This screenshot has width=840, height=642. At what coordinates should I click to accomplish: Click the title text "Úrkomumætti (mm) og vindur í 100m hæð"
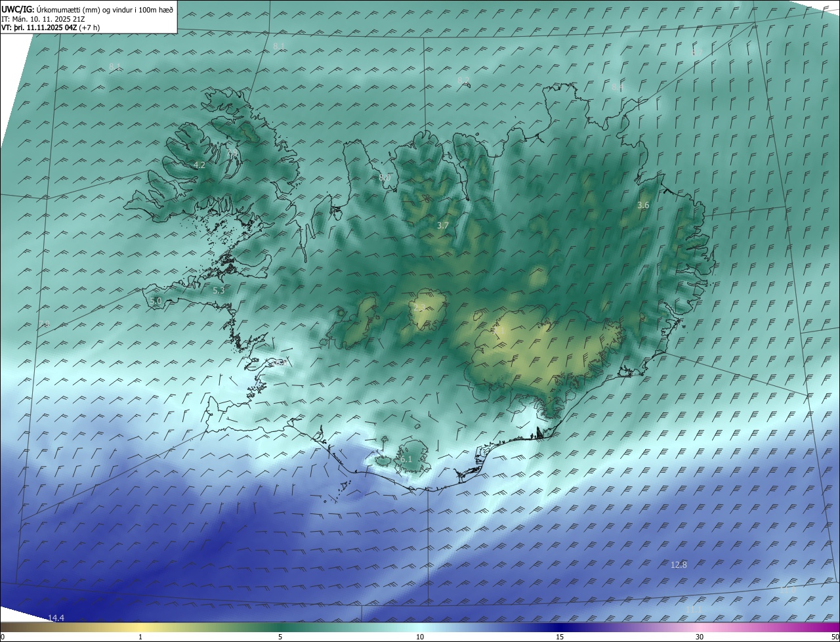[105, 9]
